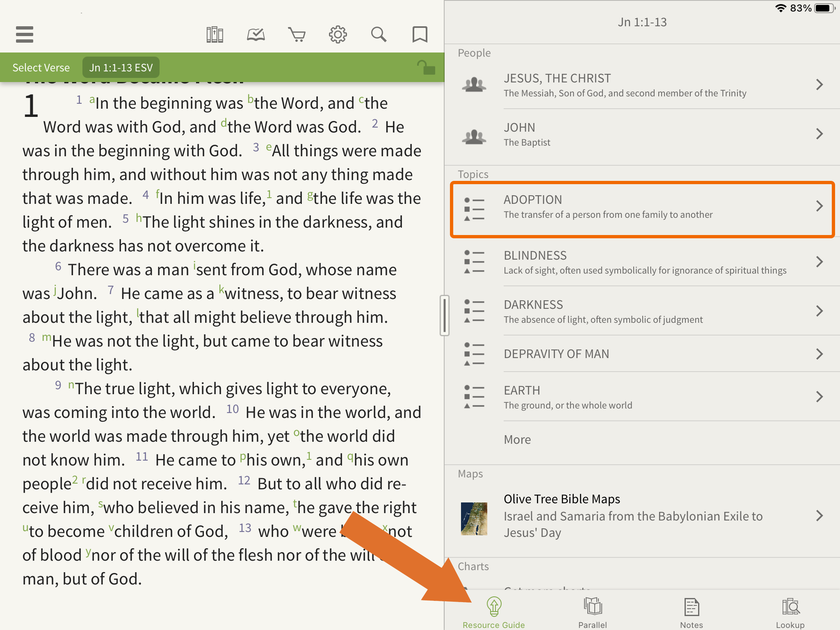This screenshot has height=630, width=840.
Task: Tap list icon beside DEPRAVITY OF MAN
Action: tap(474, 354)
